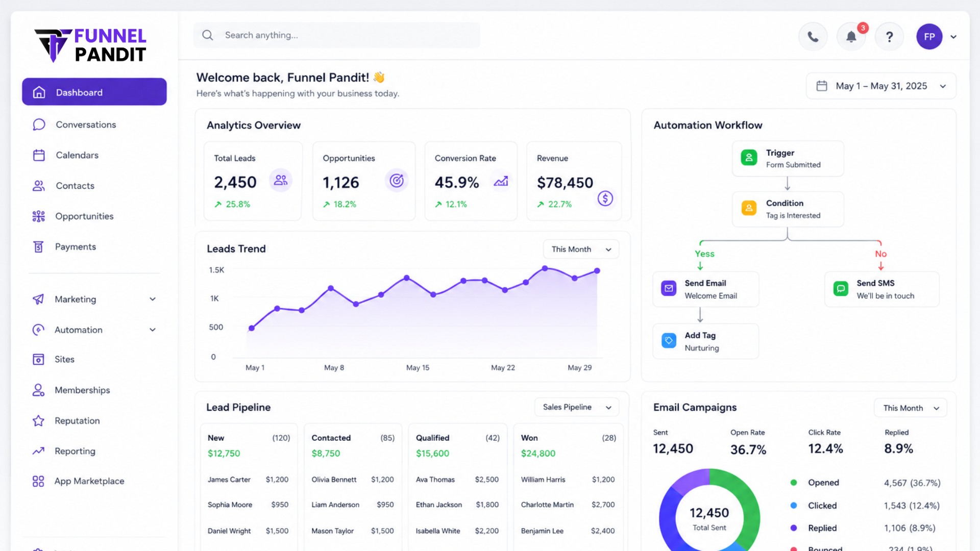
Task: Click the Total Leads people icon
Action: 281,180
